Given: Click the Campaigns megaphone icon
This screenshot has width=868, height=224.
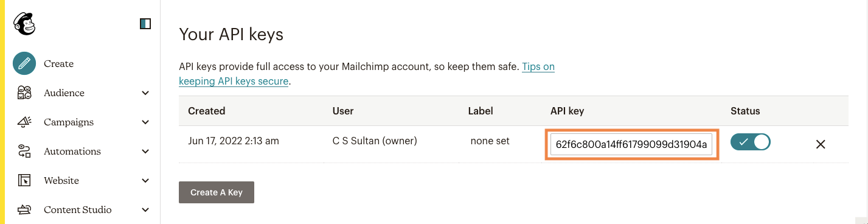Looking at the screenshot, I should pyautogui.click(x=24, y=122).
